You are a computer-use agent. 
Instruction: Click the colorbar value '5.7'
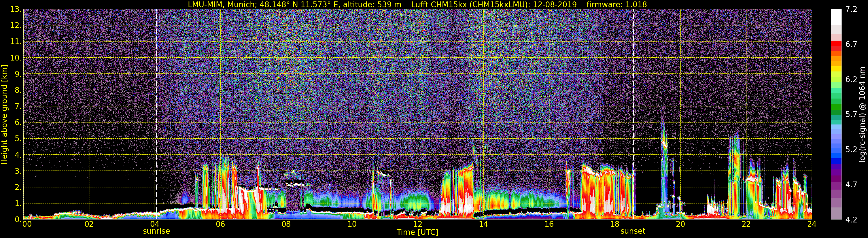click(851, 114)
